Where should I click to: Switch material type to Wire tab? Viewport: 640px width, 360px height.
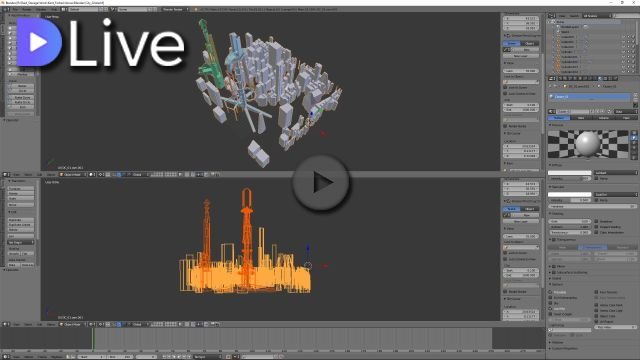tap(581, 118)
